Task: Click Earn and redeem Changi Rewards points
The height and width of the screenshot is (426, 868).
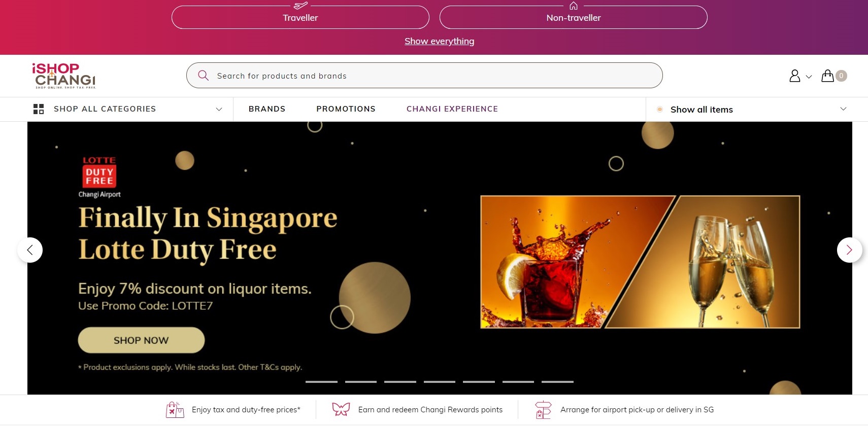Action: 430,410
